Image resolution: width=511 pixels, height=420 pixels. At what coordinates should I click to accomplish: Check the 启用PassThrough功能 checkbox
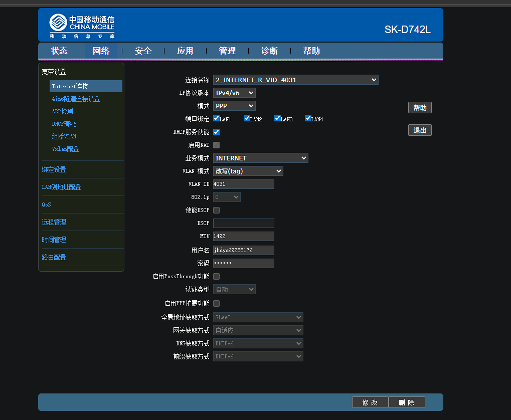[x=217, y=276]
